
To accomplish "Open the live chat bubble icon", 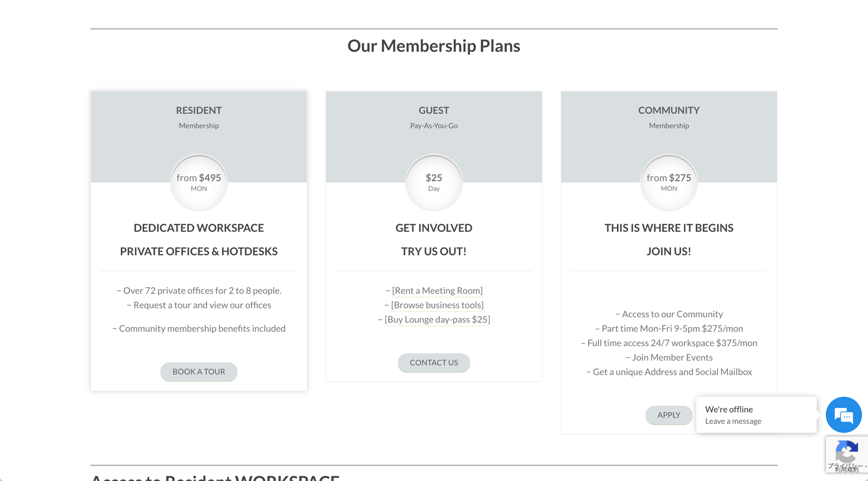I will tap(843, 415).
